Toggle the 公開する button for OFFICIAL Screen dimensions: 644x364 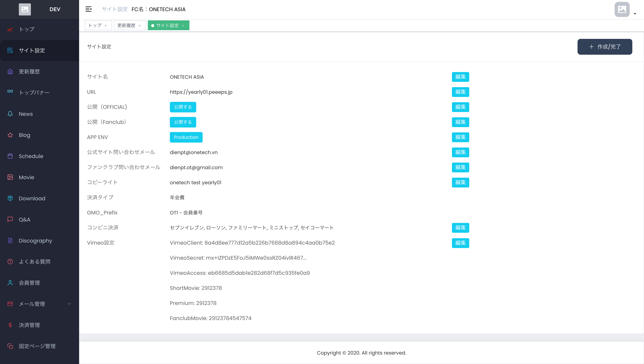[x=183, y=107]
